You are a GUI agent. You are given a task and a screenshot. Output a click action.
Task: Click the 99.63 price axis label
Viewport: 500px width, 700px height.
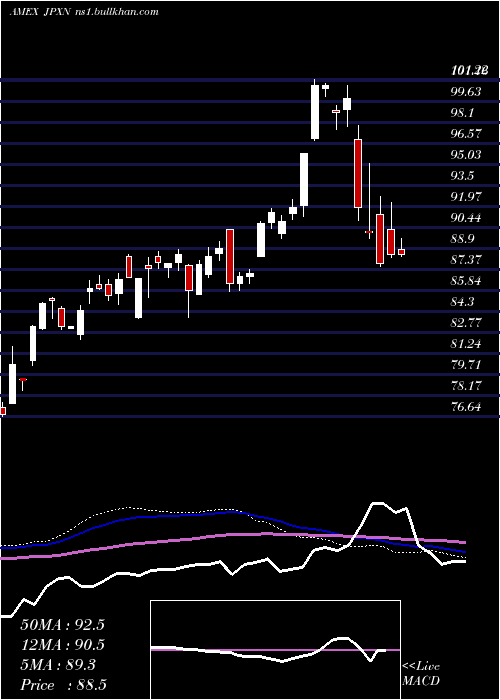pos(466,92)
